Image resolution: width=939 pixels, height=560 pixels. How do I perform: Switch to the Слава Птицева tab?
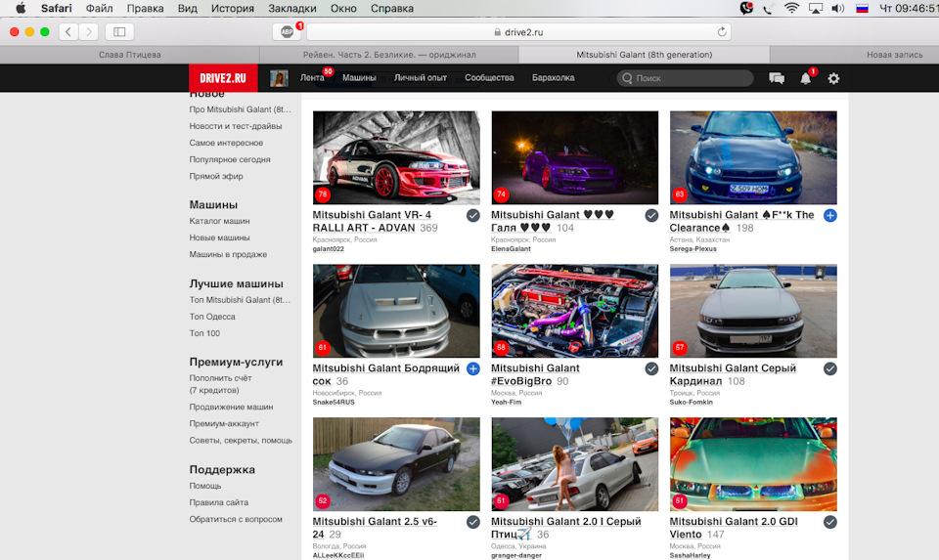(129, 55)
